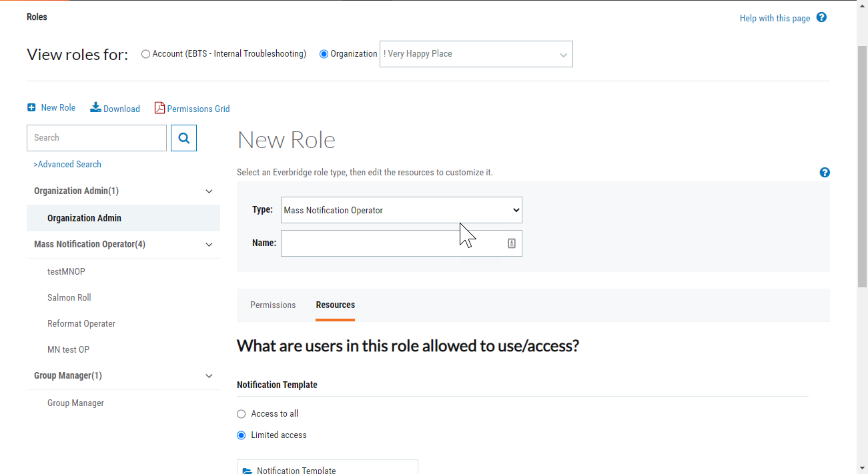The width and height of the screenshot is (868, 474).
Task: Click the New Role link
Action: (x=58, y=107)
